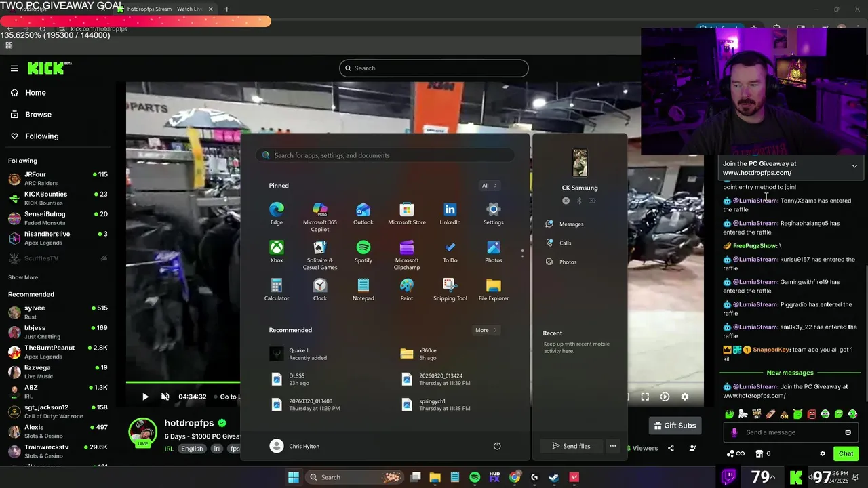Image resolution: width=868 pixels, height=488 pixels.
Task: Click Send files button
Action: click(x=571, y=446)
